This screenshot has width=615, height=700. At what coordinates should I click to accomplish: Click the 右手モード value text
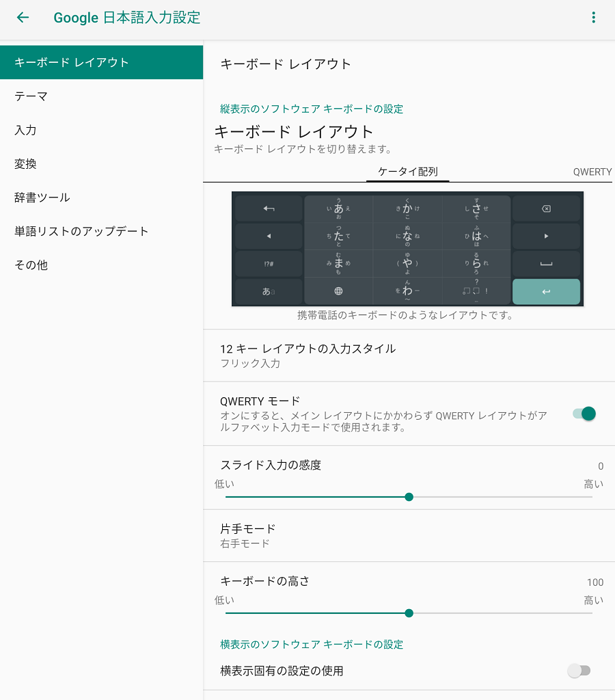(245, 543)
